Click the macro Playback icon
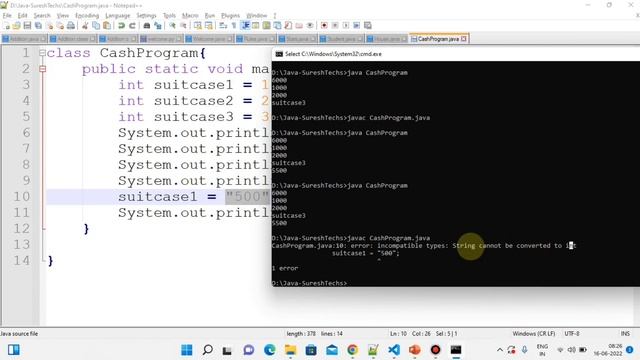The image size is (640, 360). (346, 25)
